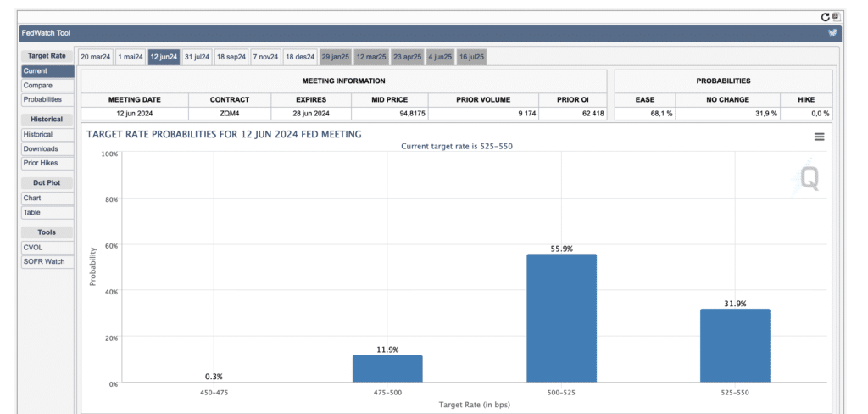This screenshot has width=868, height=414.
Task: Click the 12 jun 2024 meeting date cell
Action: click(135, 114)
